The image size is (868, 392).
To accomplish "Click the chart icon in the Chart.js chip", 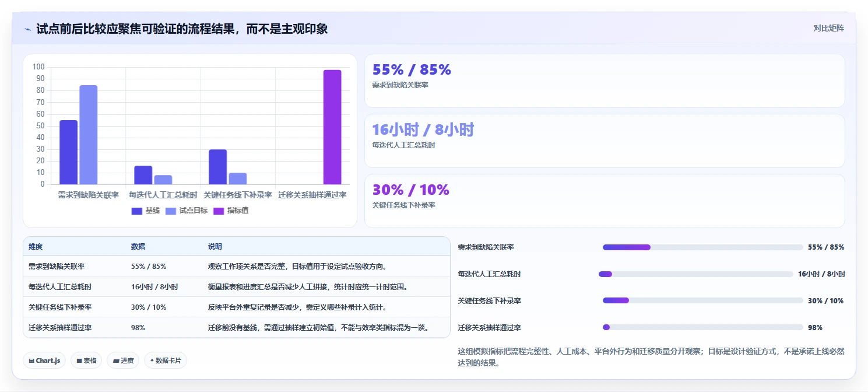I will (31, 361).
